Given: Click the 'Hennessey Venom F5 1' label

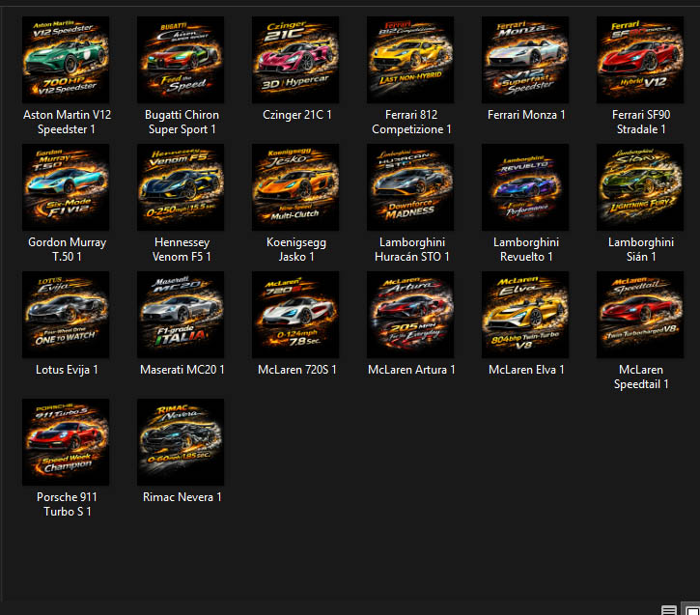Looking at the screenshot, I should pos(182,249).
